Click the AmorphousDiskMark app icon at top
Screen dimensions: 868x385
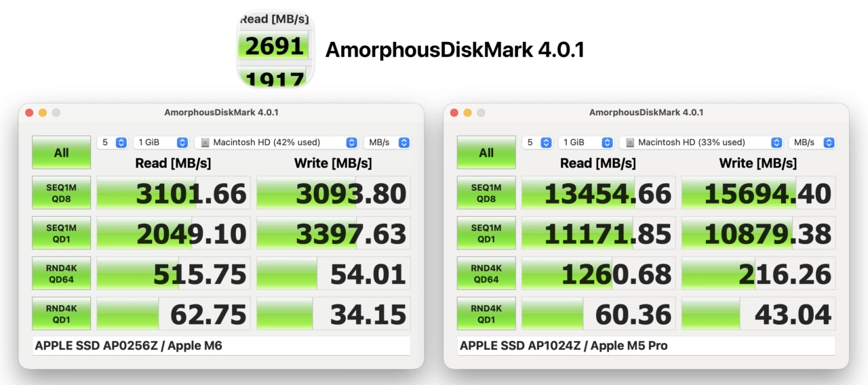click(x=275, y=50)
